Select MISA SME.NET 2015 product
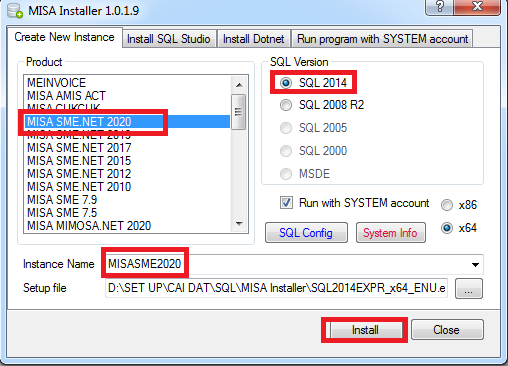This screenshot has width=508, height=366. point(127,161)
